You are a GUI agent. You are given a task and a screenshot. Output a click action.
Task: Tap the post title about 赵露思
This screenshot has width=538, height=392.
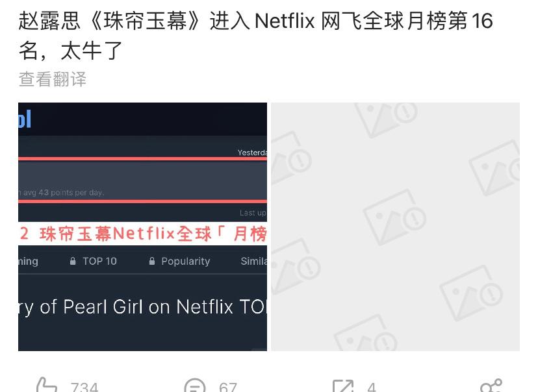click(255, 36)
